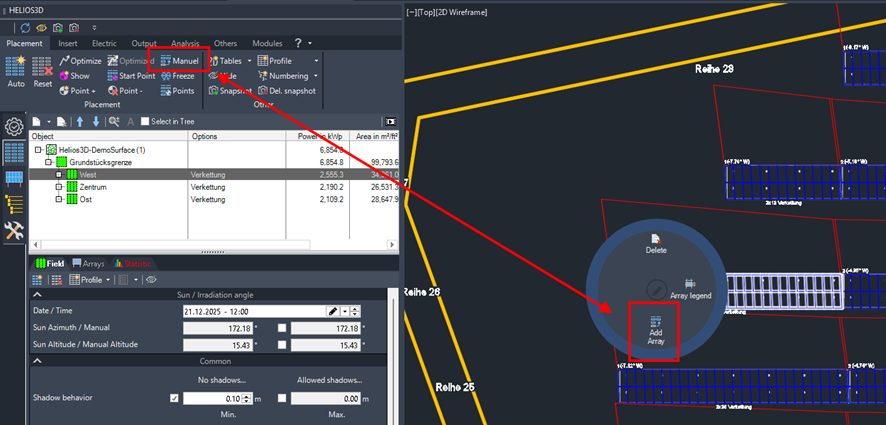This screenshot has height=425, width=886.
Task: Collapse the Common section
Action: coord(37,361)
